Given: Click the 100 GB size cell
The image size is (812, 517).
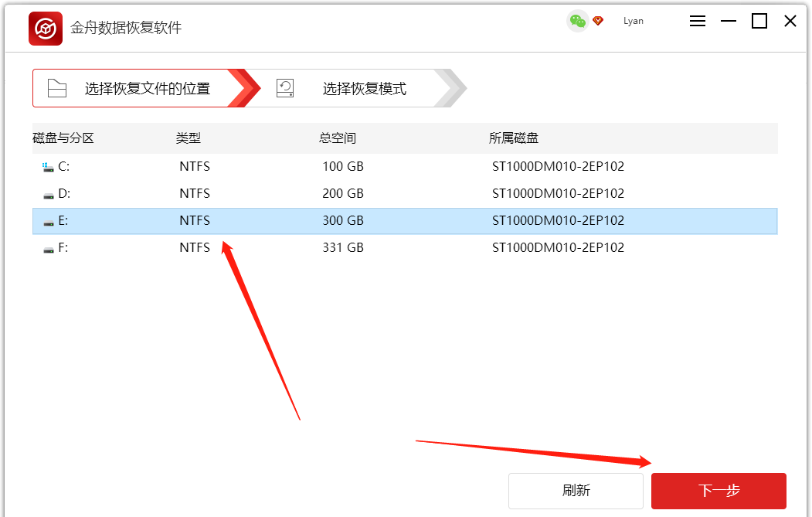Looking at the screenshot, I should tap(343, 166).
